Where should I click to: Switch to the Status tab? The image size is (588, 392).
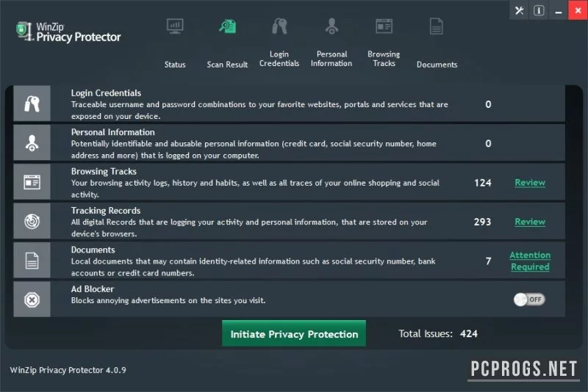175,65
